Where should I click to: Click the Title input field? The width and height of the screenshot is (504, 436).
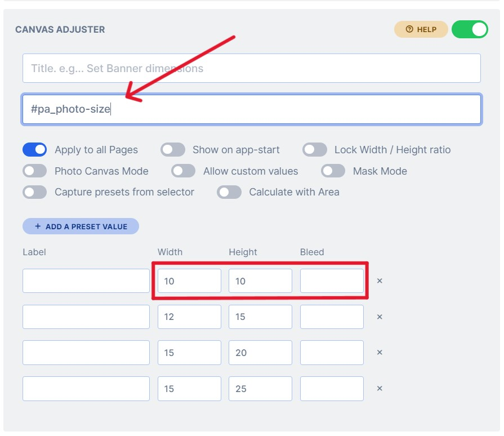pos(252,68)
